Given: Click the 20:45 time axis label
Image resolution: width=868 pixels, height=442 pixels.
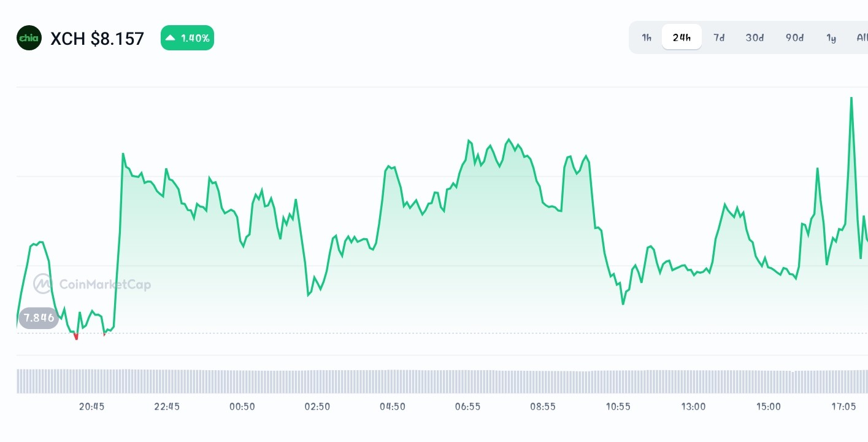Looking at the screenshot, I should (x=91, y=406).
